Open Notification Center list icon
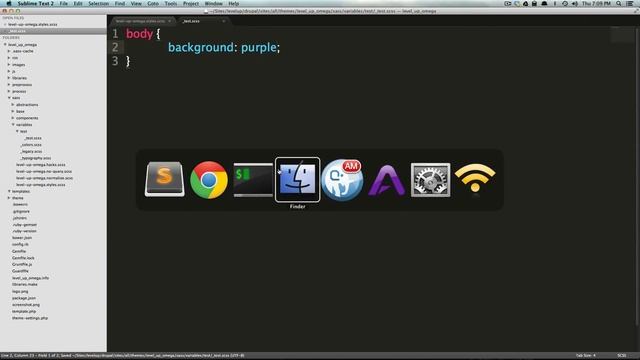This screenshot has width=640, height=360. click(x=630, y=3)
